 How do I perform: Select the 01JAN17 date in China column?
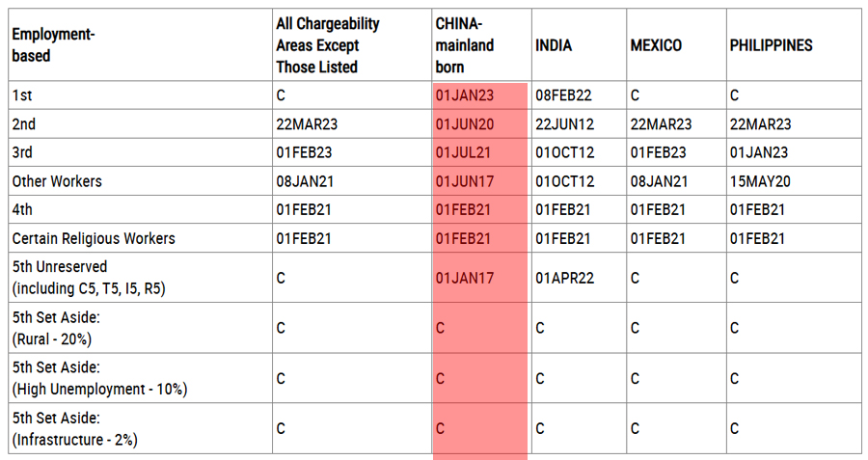click(464, 278)
